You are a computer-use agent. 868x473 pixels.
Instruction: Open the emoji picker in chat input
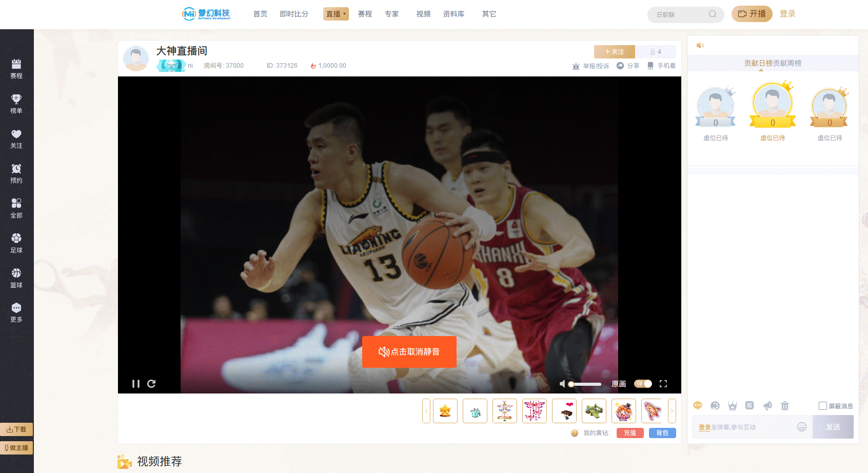tap(802, 427)
